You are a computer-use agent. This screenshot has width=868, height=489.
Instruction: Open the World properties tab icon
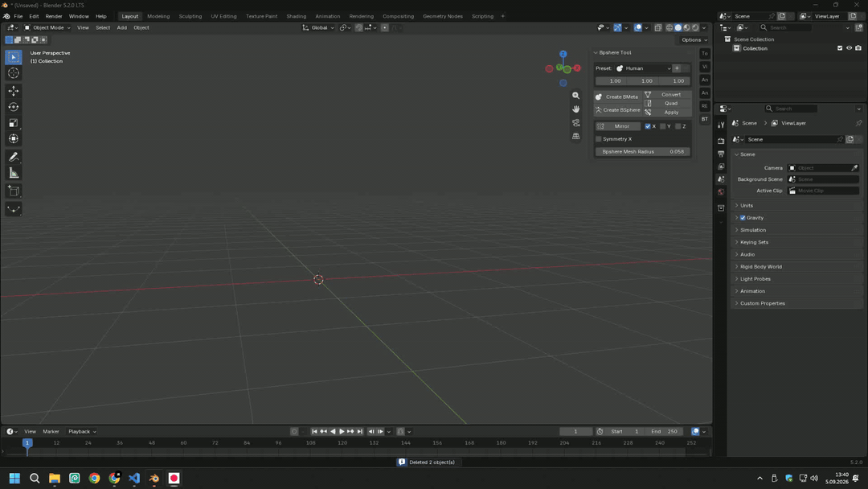click(721, 192)
